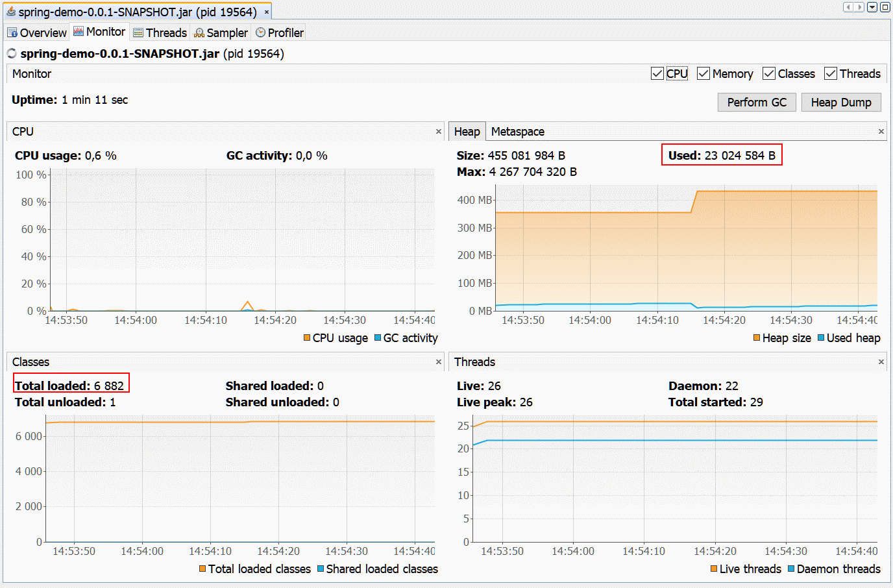Disable the Classes checkbox
This screenshot has height=588, width=893.
[x=769, y=74]
